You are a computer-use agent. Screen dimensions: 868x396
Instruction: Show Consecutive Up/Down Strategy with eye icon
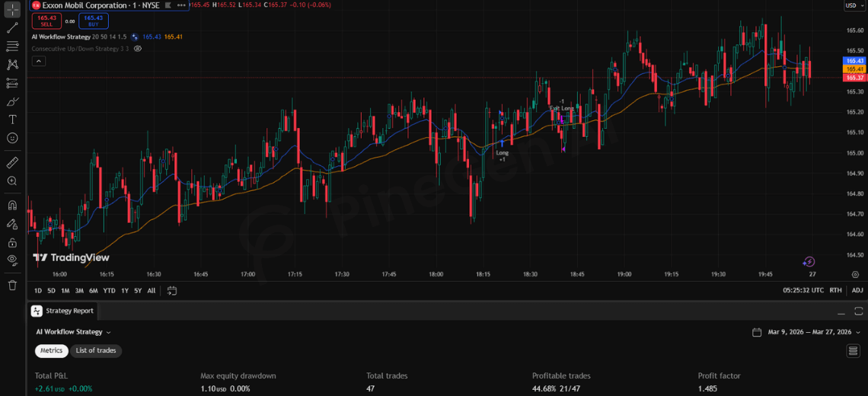coord(138,49)
